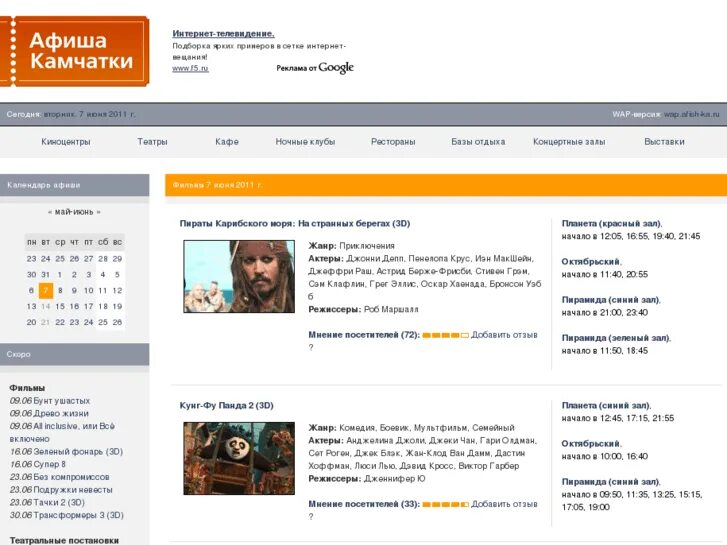Open upcoming film Подружки невесты
This screenshot has width=727, height=545.
(x=73, y=490)
